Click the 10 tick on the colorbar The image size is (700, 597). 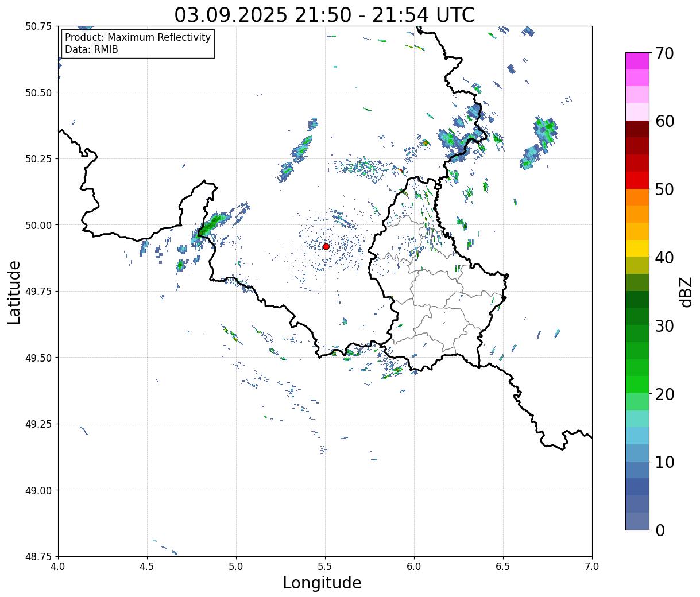point(664,462)
